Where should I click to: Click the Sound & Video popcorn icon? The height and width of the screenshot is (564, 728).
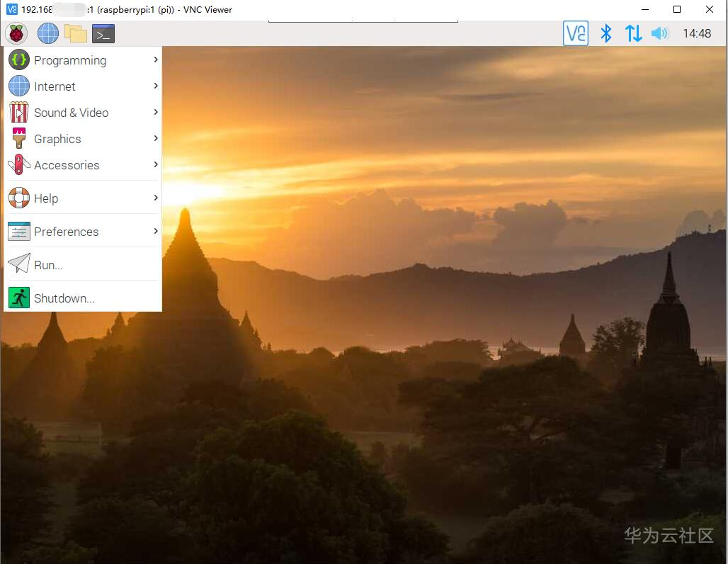(x=19, y=113)
